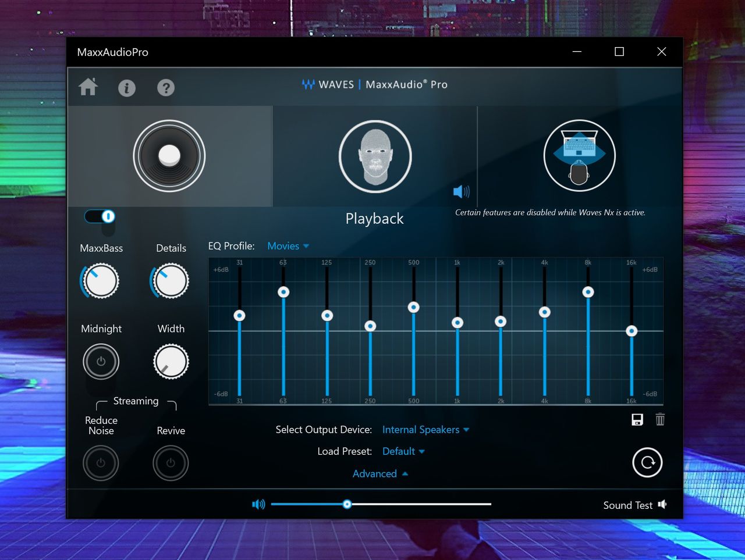
Task: Click the MaxxBass knob
Action: [101, 281]
